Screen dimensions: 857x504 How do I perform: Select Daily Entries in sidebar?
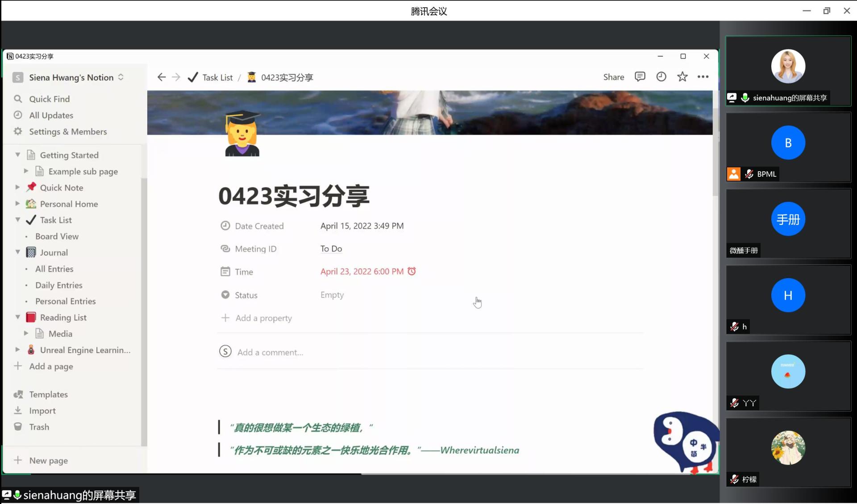[x=58, y=285]
